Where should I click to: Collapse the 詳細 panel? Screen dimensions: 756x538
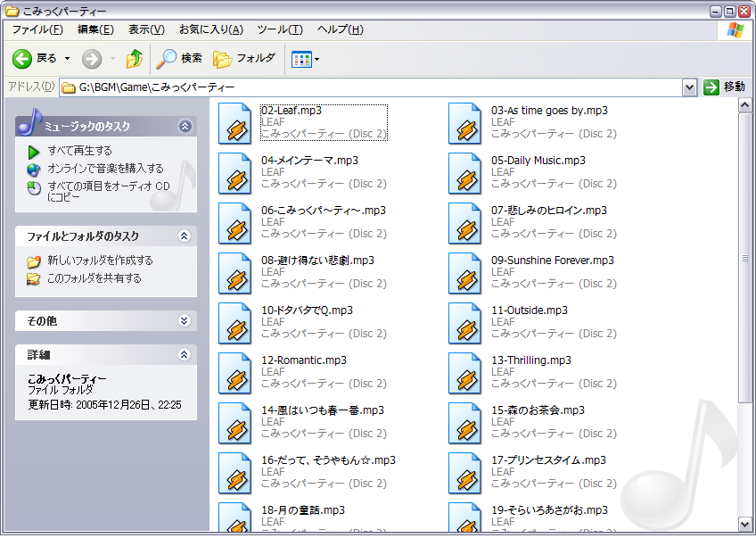click(185, 354)
